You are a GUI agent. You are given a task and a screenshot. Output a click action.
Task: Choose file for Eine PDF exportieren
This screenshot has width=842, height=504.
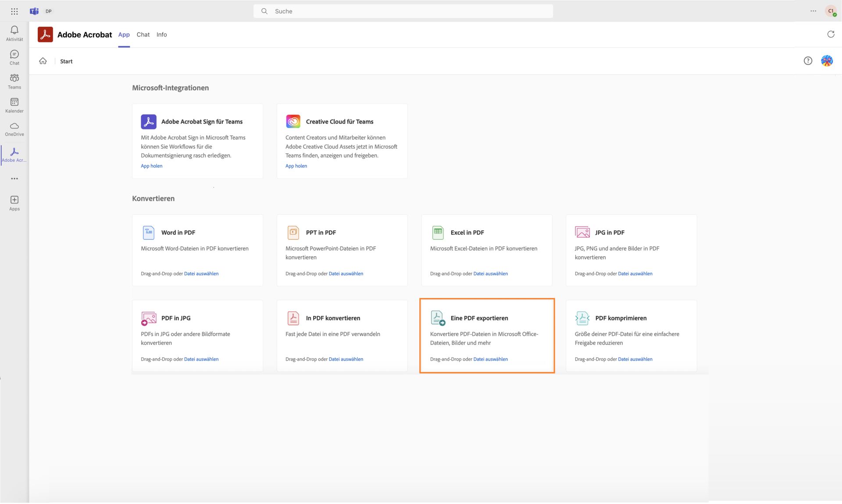[x=491, y=359]
